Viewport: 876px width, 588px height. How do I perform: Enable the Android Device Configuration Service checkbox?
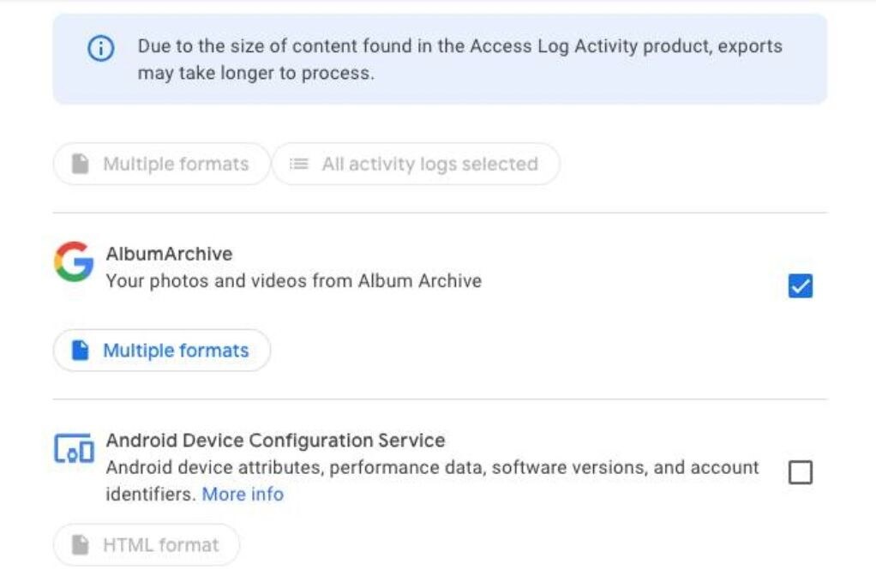800,472
